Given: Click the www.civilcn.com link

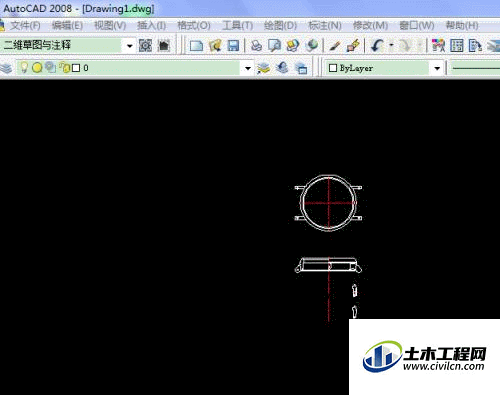Looking at the screenshot, I should tap(443, 366).
